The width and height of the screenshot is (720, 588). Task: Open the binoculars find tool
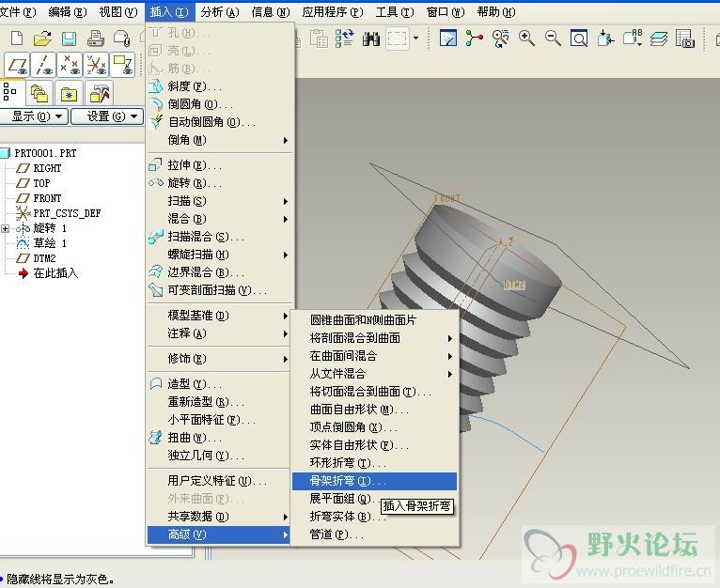tap(370, 39)
